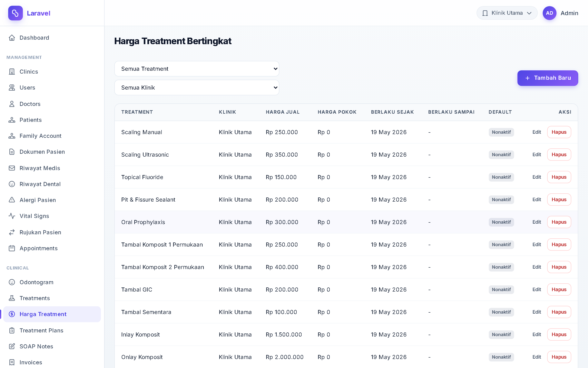
Task: Delete the Inlay Komposit row
Action: tap(559, 334)
